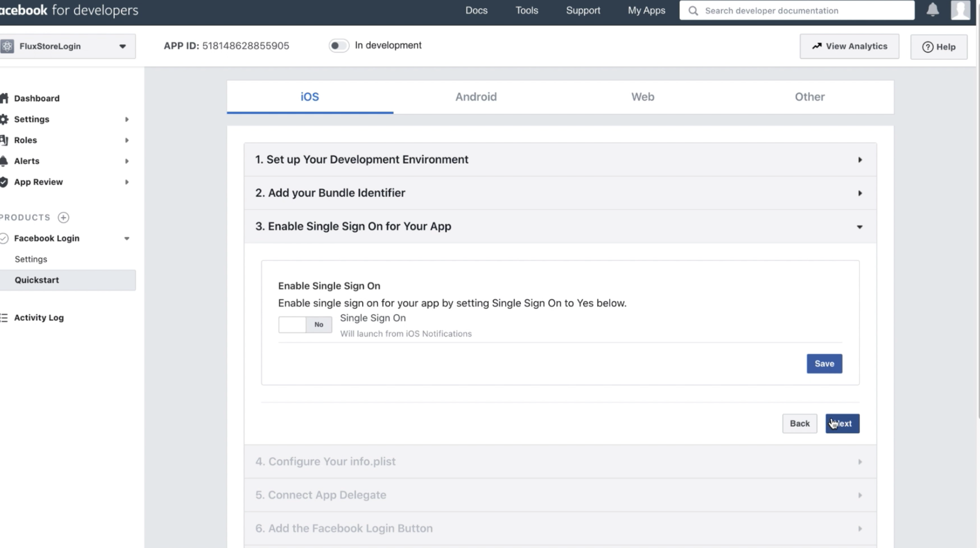Switch to the Android tab
This screenshot has width=980, height=548.
coord(476,97)
